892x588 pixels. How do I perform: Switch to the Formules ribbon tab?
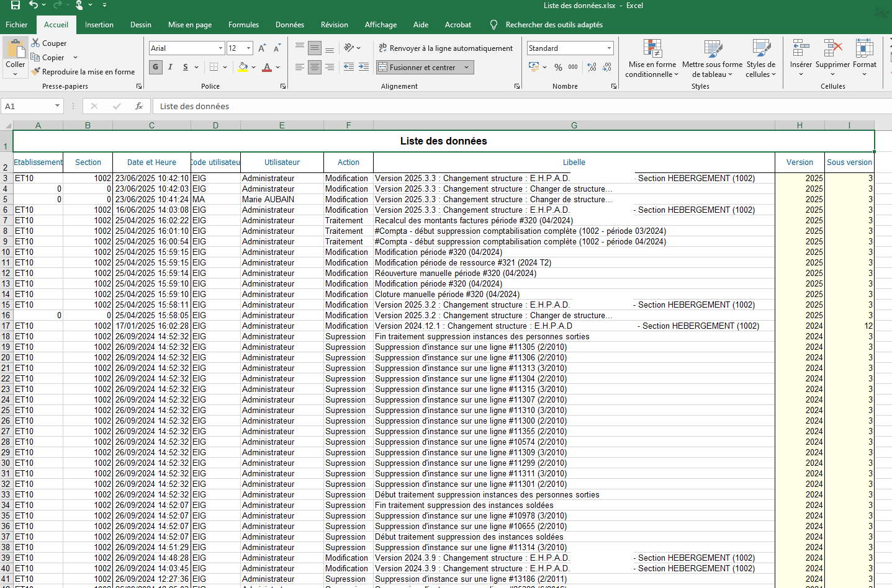pos(243,25)
